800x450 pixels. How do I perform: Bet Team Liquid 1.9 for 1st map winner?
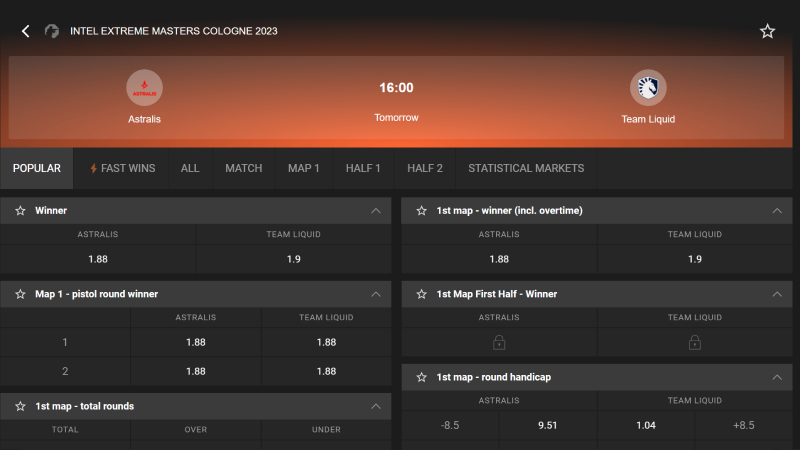click(695, 259)
